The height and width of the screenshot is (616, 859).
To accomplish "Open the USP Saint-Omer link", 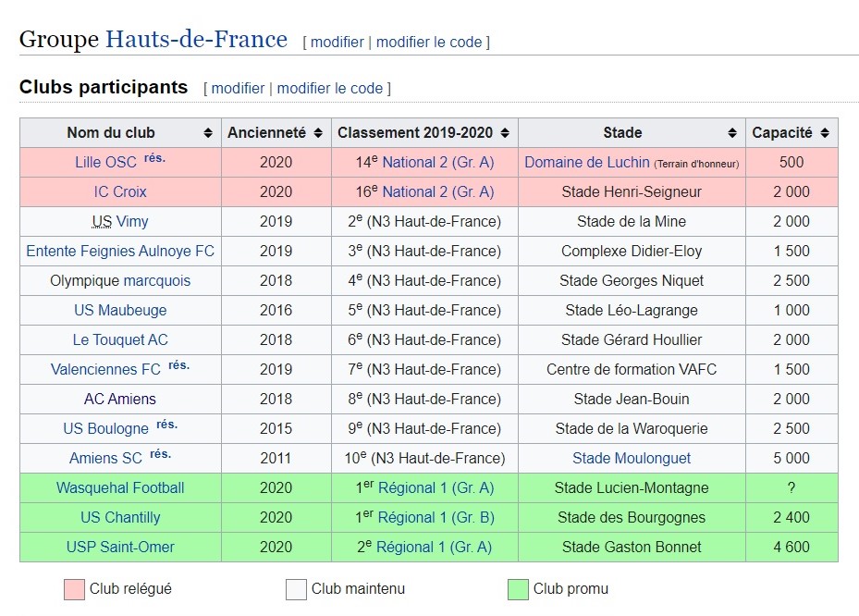I will pyautogui.click(x=120, y=548).
